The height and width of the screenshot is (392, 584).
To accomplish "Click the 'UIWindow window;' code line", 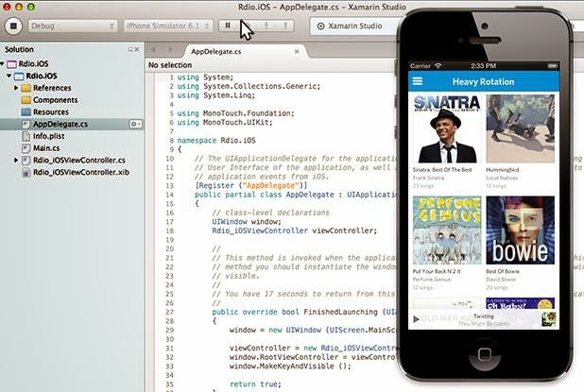I will [x=247, y=221].
